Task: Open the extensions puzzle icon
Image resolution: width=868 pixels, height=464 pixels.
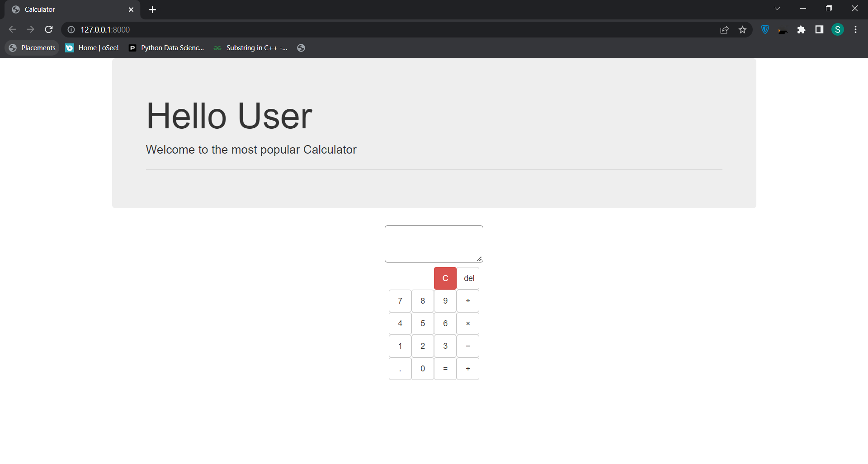Action: 802,30
